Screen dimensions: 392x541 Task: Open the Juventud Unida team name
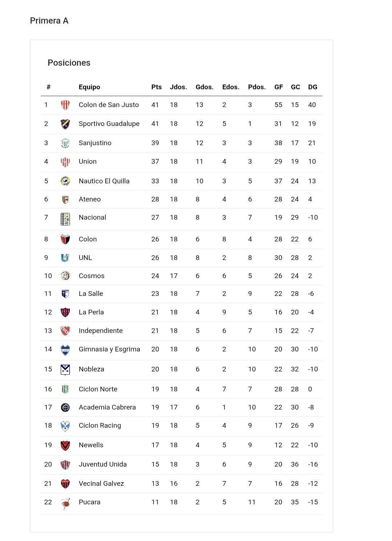103,464
